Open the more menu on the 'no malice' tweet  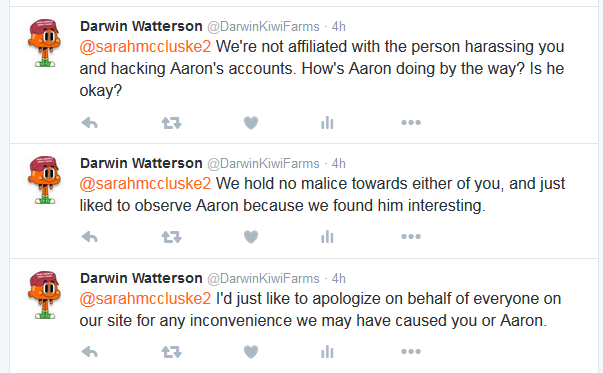pos(411,236)
